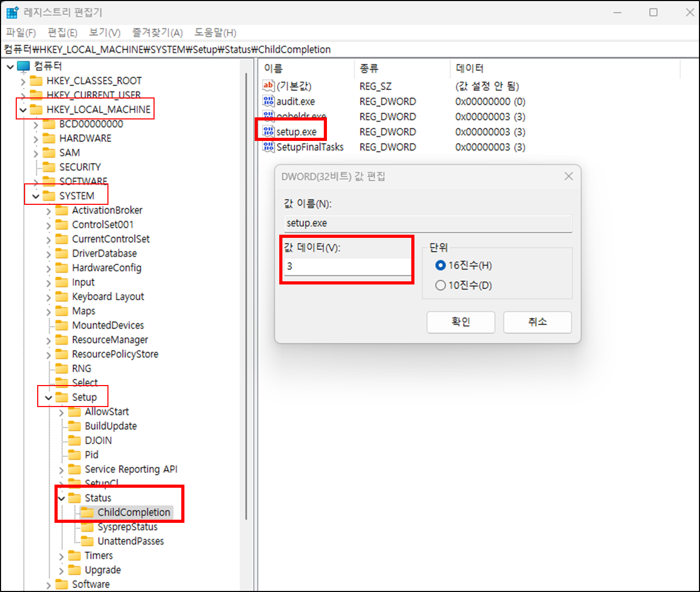Select the Maps key
The image size is (700, 592).
pyautogui.click(x=83, y=311)
